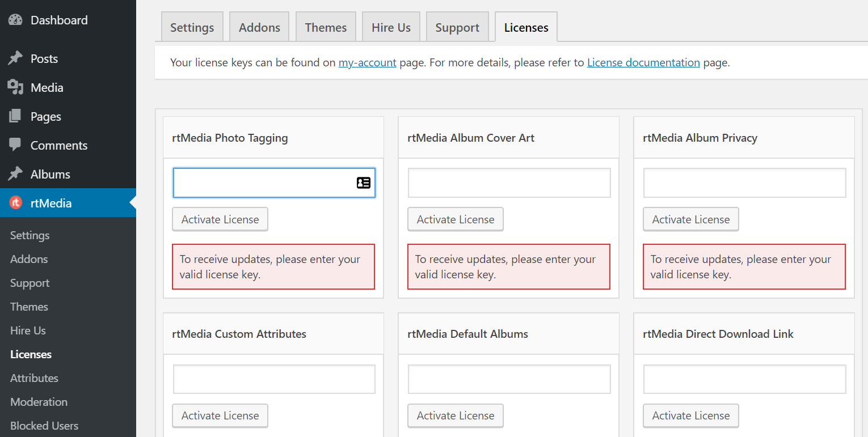Open Attributes from the rtMedia submenu
868x437 pixels.
[x=34, y=377]
